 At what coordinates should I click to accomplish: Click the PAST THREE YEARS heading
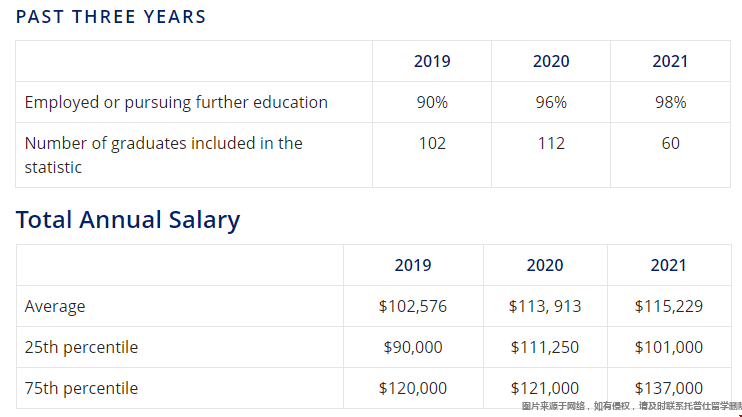click(x=111, y=17)
